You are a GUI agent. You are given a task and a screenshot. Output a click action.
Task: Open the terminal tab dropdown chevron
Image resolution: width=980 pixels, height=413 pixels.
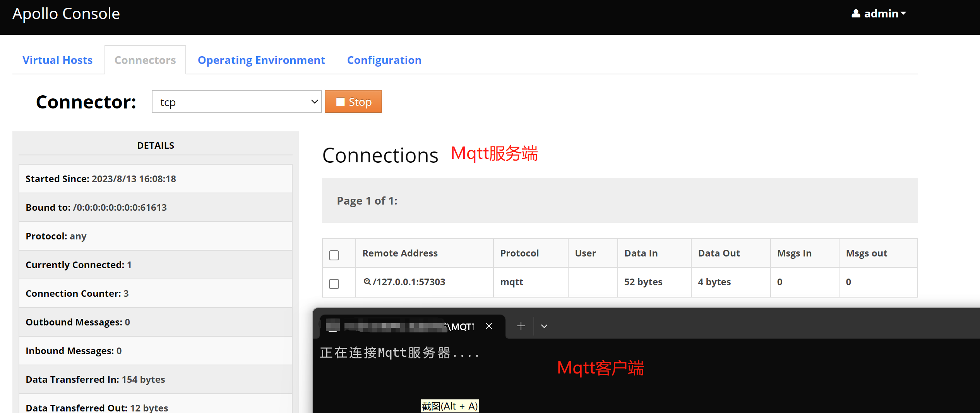[544, 326]
